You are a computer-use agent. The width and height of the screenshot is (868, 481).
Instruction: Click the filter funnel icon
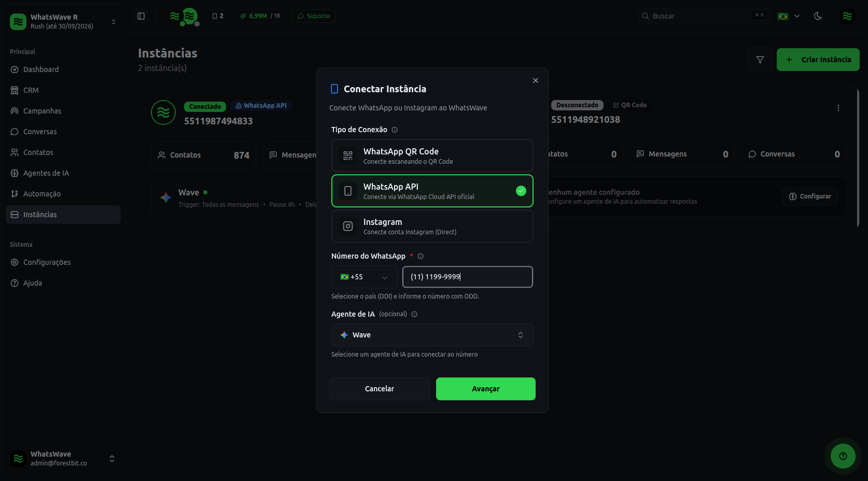[760, 60]
